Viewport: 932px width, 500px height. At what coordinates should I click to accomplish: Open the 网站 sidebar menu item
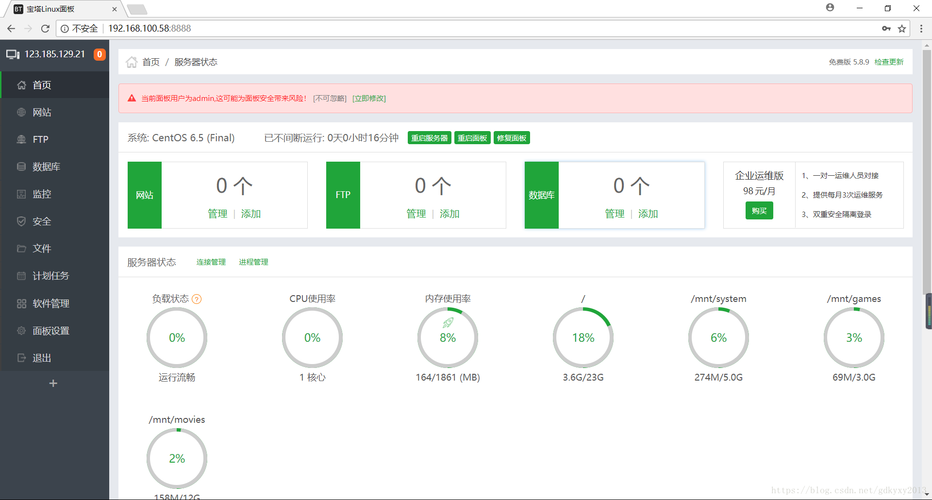click(41, 113)
